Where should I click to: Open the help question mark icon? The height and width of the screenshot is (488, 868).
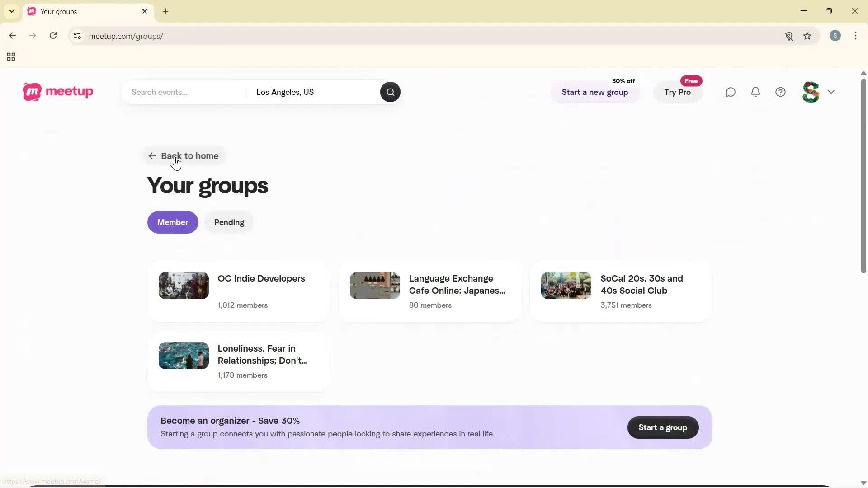coord(781,92)
